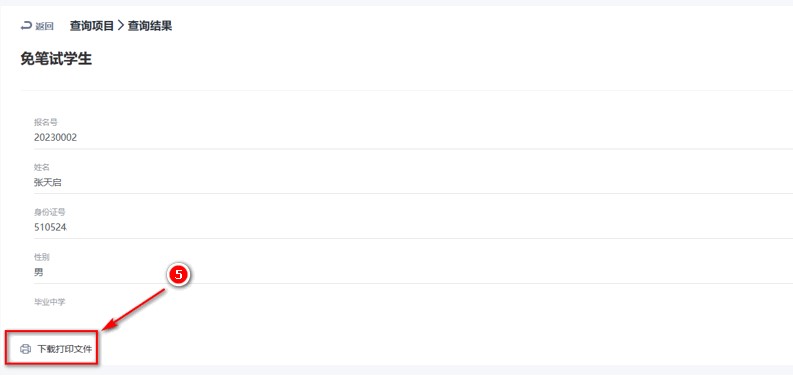Click the 姓名 field label
This screenshot has width=793, height=380.
(x=41, y=167)
